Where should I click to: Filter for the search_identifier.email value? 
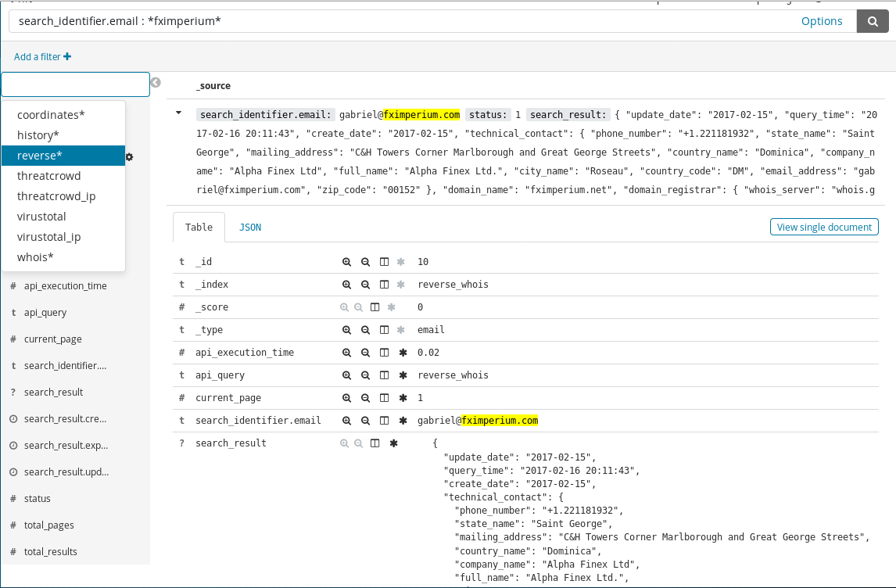(x=346, y=421)
